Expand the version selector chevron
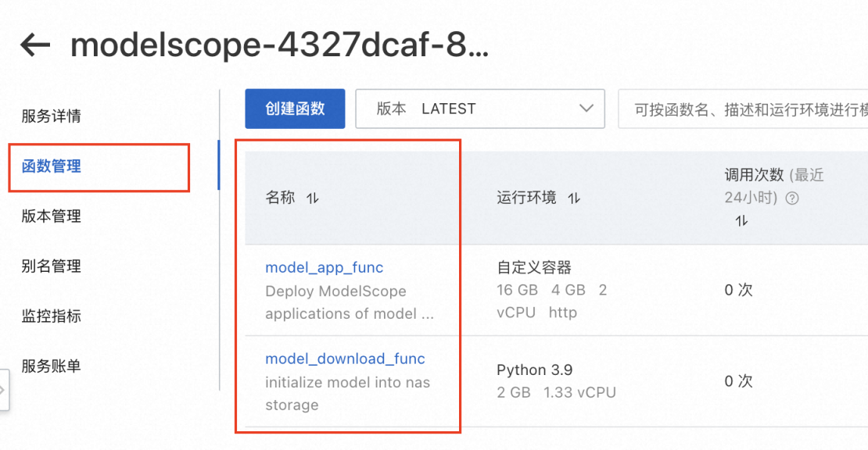The image size is (868, 450). pos(586,109)
